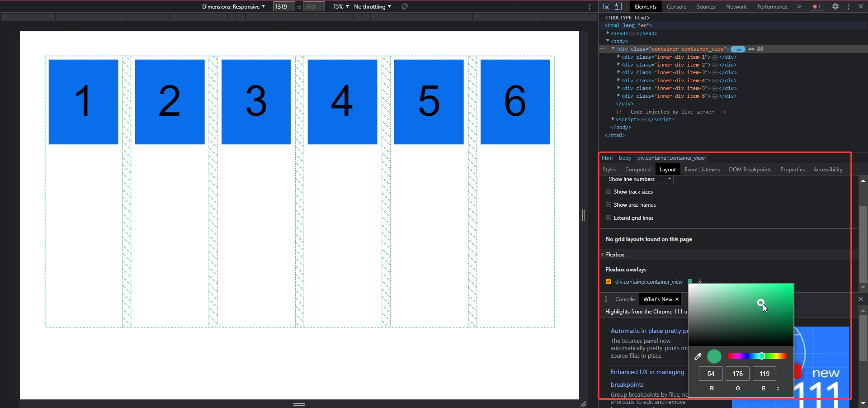
Task: Activate the inspect element picker icon
Action: [606, 6]
